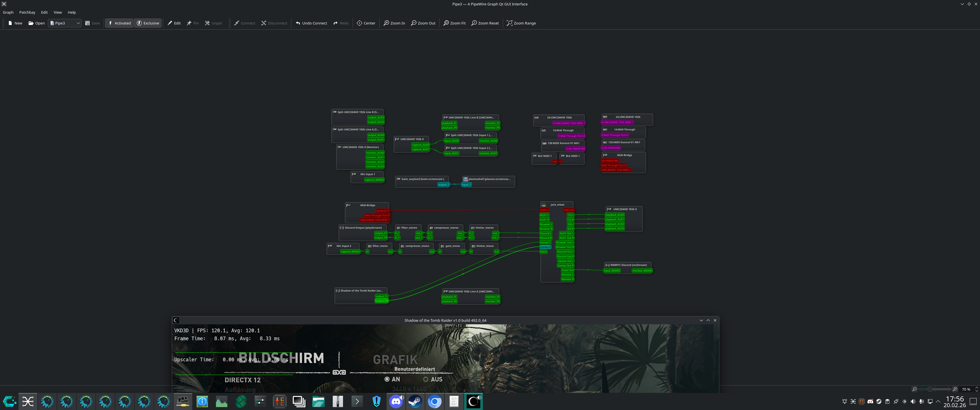Image resolution: width=980 pixels, height=410 pixels.
Task: Click Undo Connect in the toolbar
Action: coord(311,23)
